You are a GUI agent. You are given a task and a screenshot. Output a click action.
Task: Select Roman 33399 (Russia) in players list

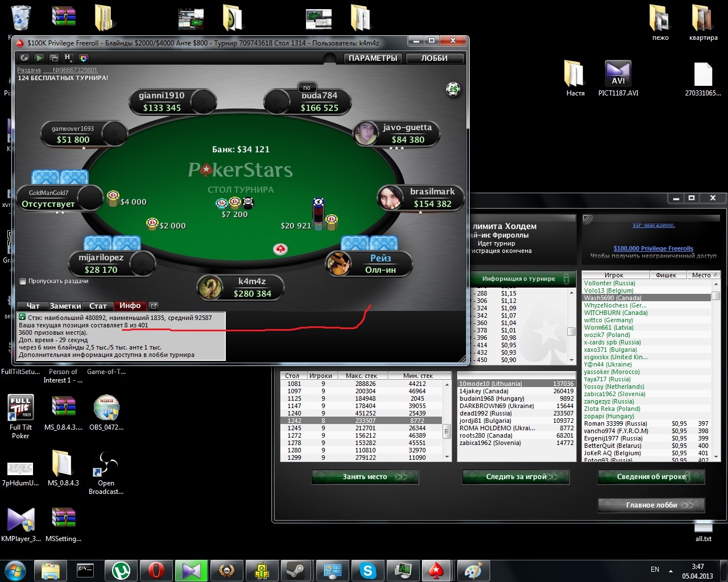pos(647,423)
